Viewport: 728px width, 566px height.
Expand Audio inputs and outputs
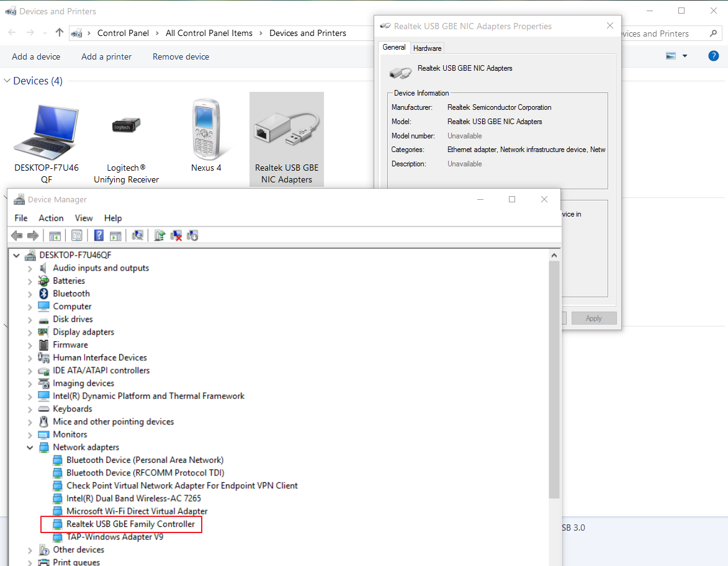30,268
